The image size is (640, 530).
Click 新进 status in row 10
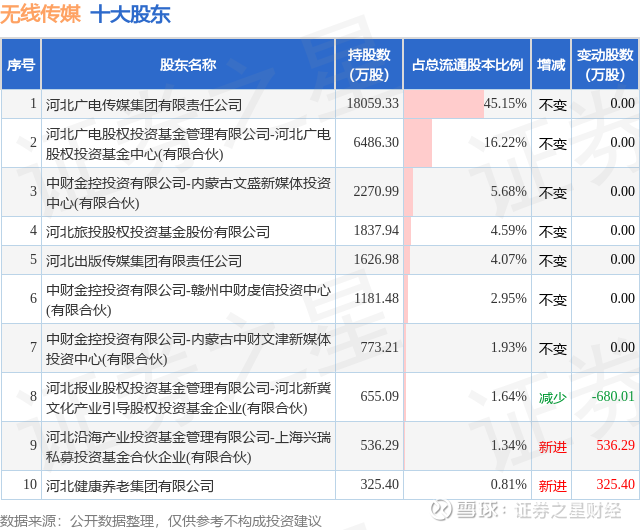(552, 485)
